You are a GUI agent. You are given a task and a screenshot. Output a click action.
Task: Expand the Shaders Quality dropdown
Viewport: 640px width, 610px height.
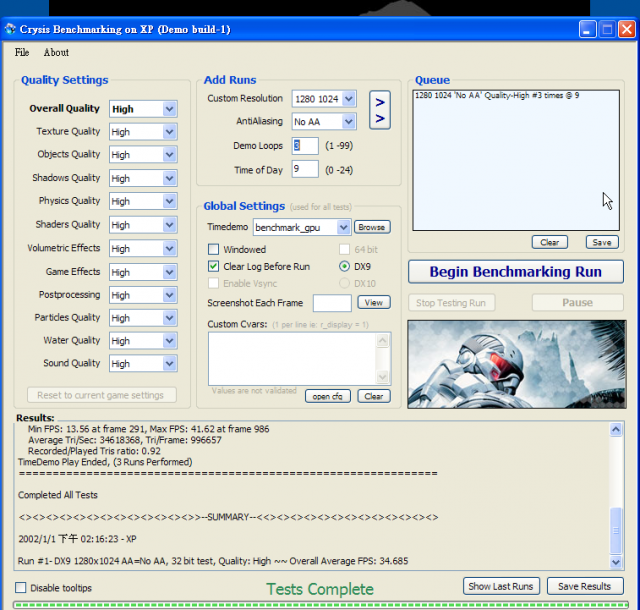[x=169, y=225]
